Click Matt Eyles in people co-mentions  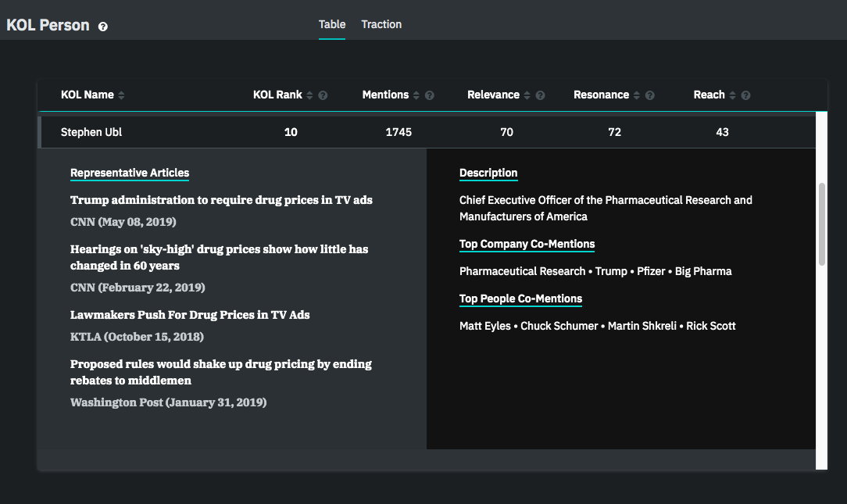click(485, 326)
